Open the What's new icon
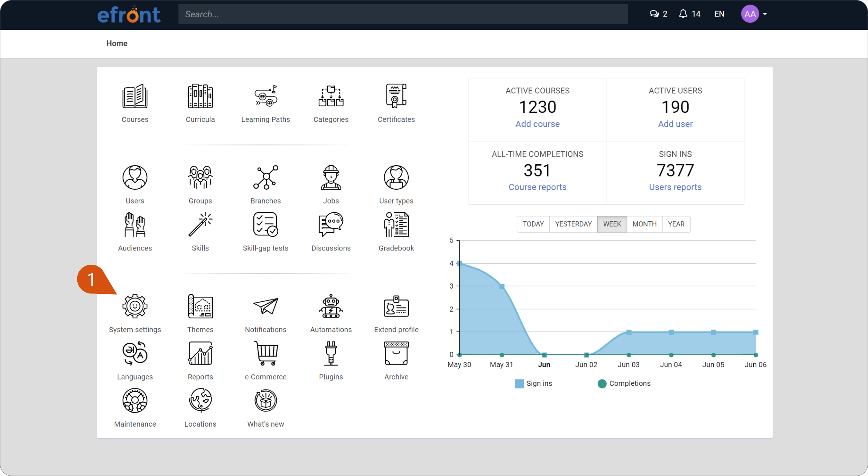Viewport: 868px width, 476px height. [266, 401]
